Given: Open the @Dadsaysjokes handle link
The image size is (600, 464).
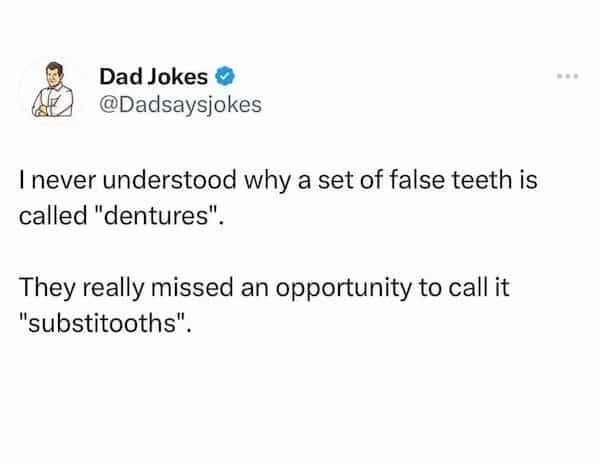Looking at the screenshot, I should [180, 103].
